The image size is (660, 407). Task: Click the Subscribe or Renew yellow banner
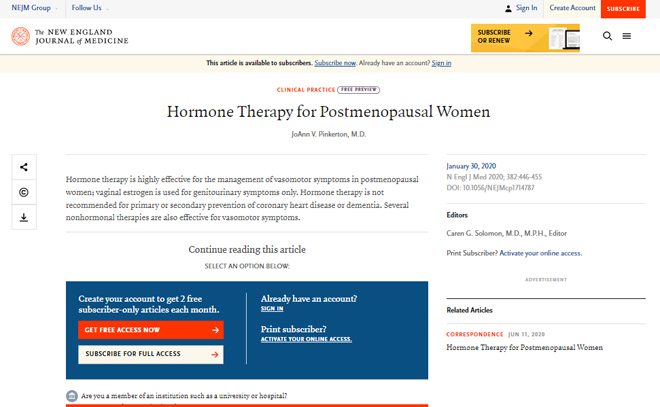(525, 38)
